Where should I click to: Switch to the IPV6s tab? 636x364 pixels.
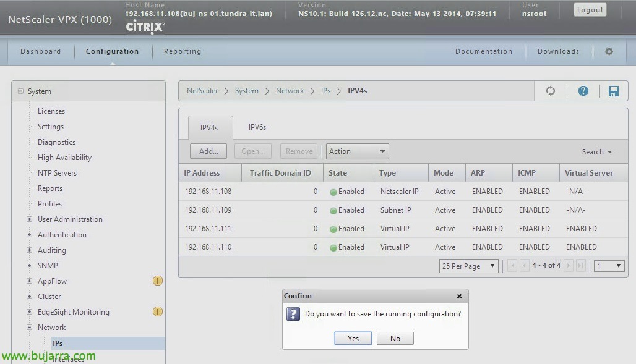[x=257, y=127]
